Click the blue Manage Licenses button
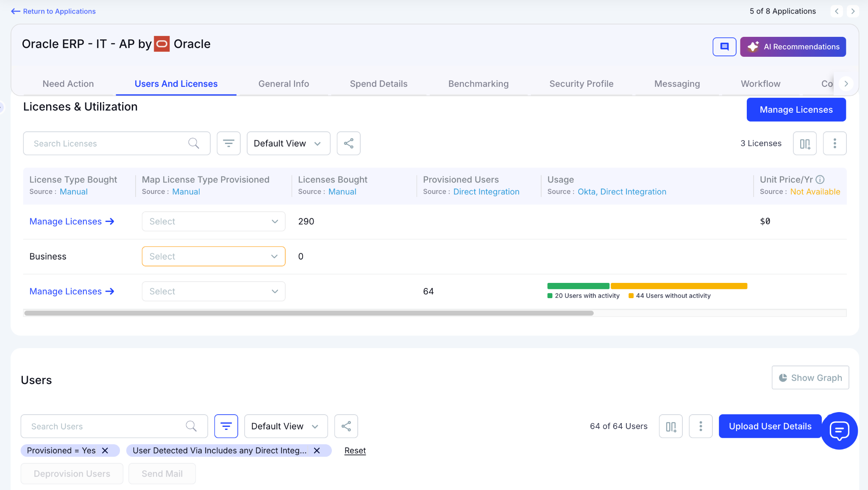 coord(796,110)
